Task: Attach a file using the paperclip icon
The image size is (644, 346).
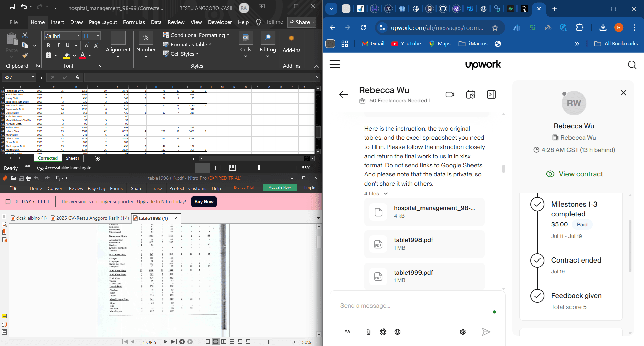Action: 368,332
